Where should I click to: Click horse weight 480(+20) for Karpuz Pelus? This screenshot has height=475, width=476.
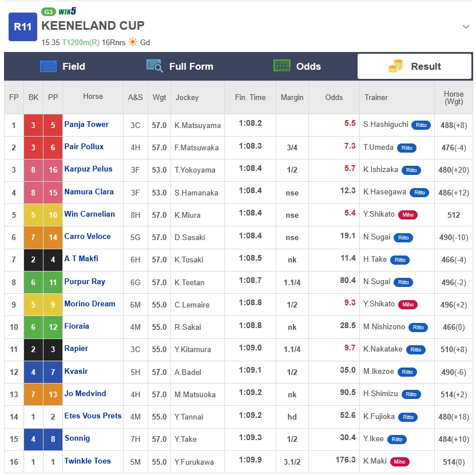[454, 170]
